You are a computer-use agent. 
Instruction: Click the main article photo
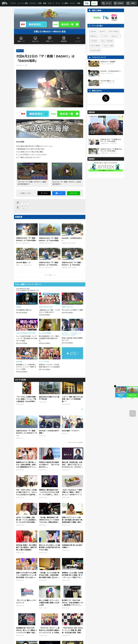click(50, 89)
